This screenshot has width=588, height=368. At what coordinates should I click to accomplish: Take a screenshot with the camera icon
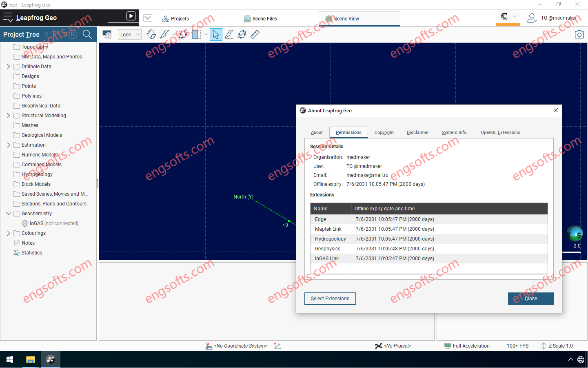(579, 34)
